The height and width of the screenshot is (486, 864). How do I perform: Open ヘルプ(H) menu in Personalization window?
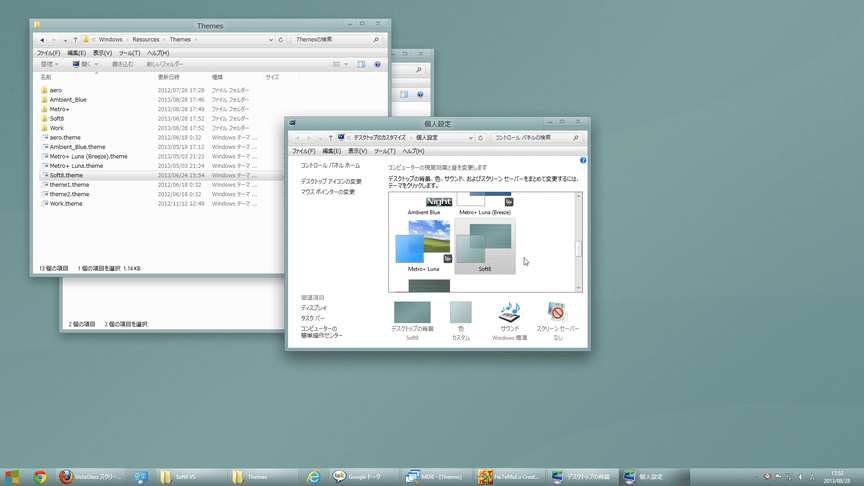coord(413,151)
